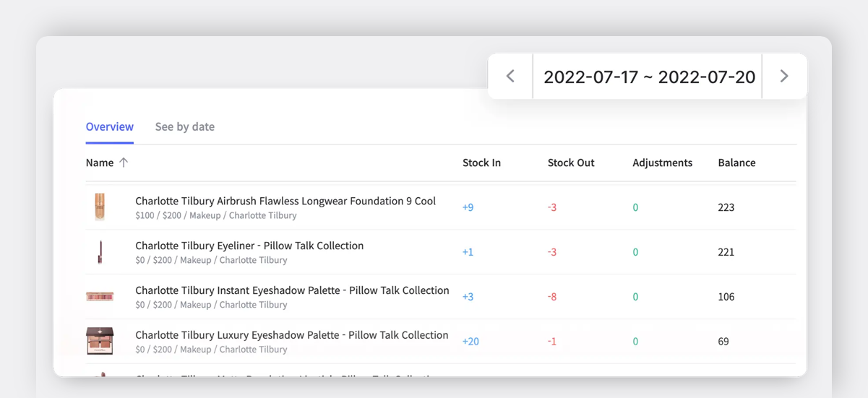Image resolution: width=868 pixels, height=398 pixels.
Task: Click the Adjustments column header
Action: [662, 163]
